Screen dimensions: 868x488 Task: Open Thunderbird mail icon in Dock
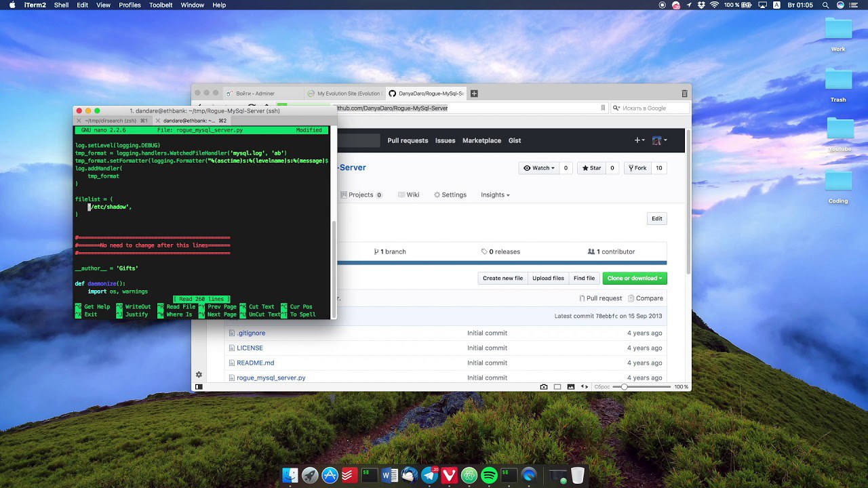pos(410,476)
